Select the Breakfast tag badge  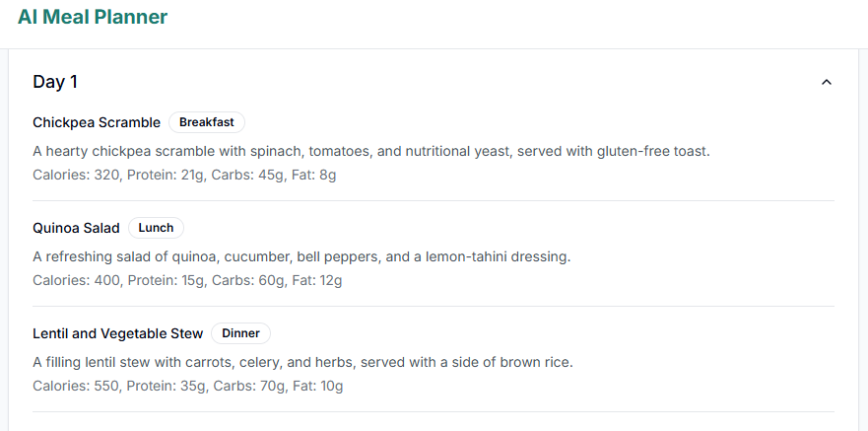(x=207, y=122)
